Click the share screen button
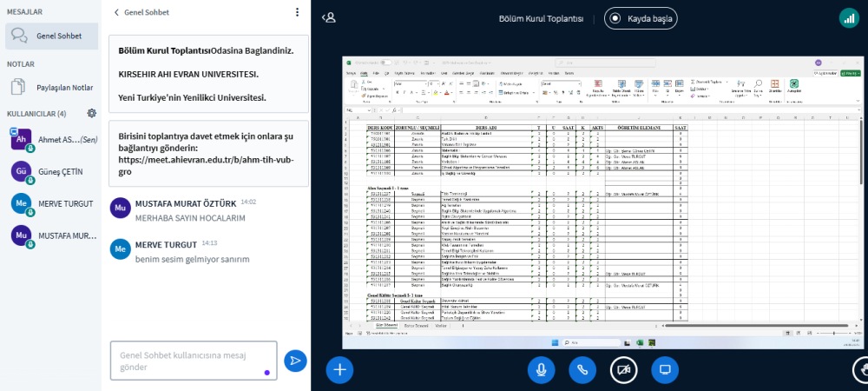Image resolution: width=868 pixels, height=391 pixels. coord(665,369)
